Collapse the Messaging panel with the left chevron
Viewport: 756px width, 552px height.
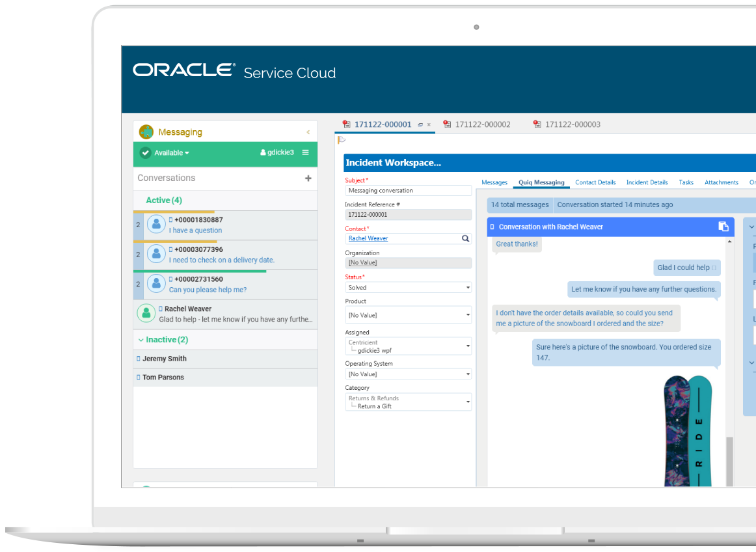pyautogui.click(x=308, y=132)
